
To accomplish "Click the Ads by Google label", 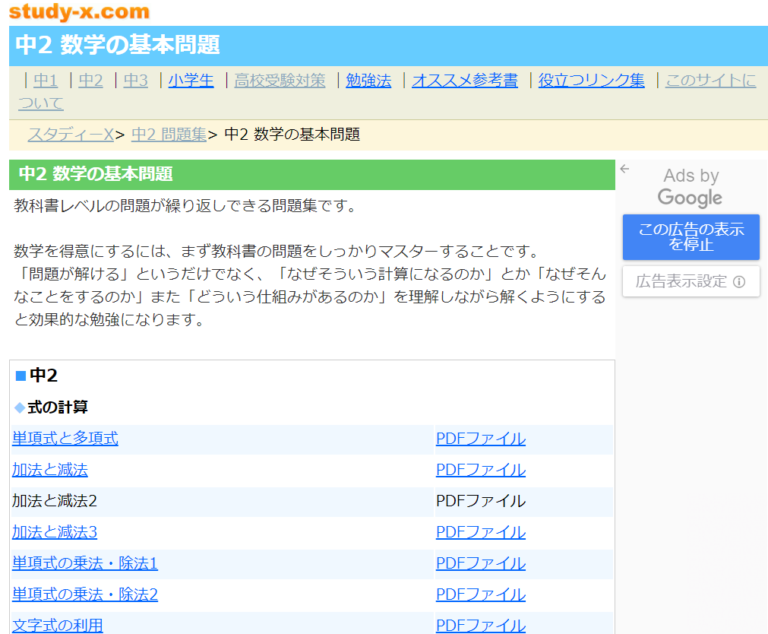I will (691, 187).
